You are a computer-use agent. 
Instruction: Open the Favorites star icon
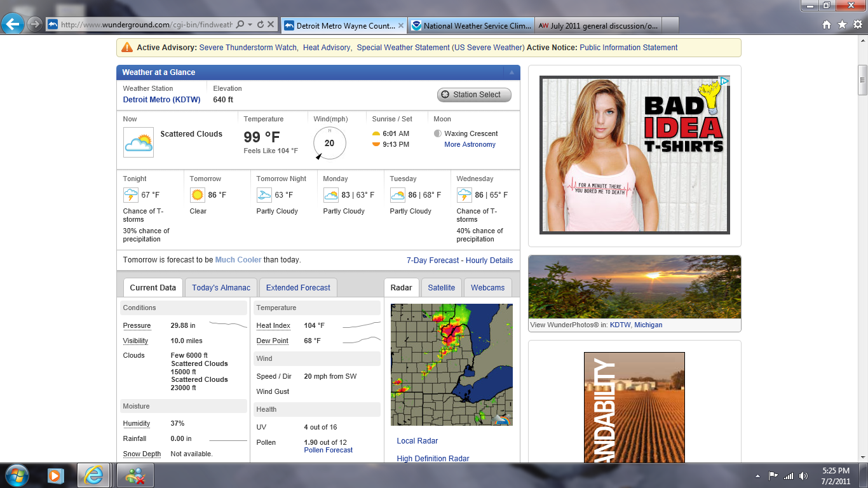(x=842, y=25)
